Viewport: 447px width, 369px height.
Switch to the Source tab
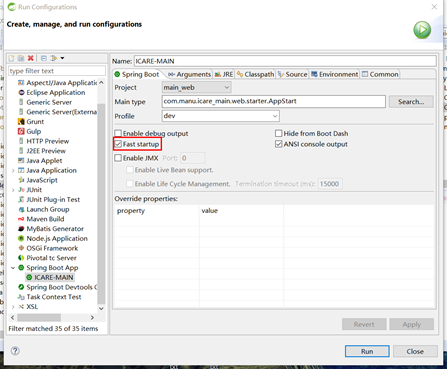point(293,74)
